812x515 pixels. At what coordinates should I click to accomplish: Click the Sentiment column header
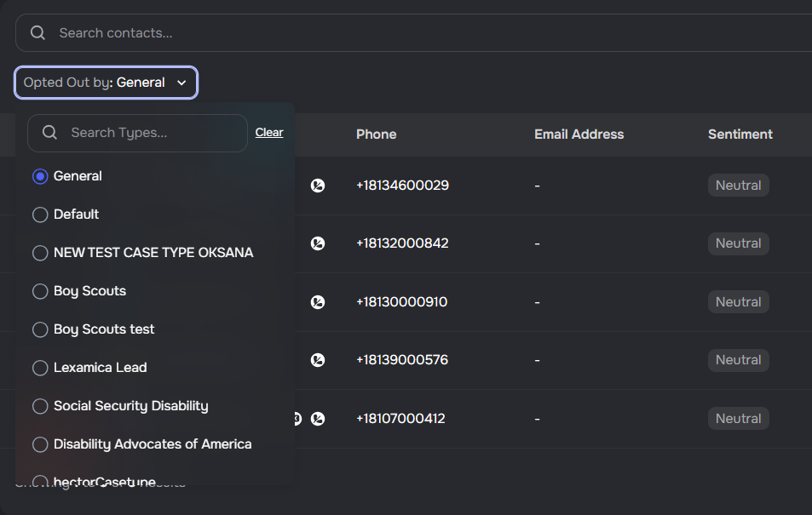click(740, 134)
